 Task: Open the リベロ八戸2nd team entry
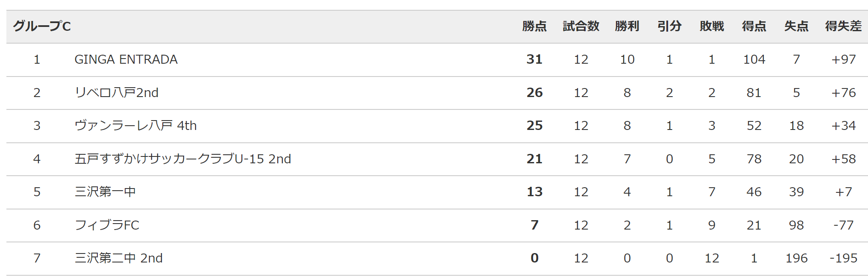(x=116, y=93)
